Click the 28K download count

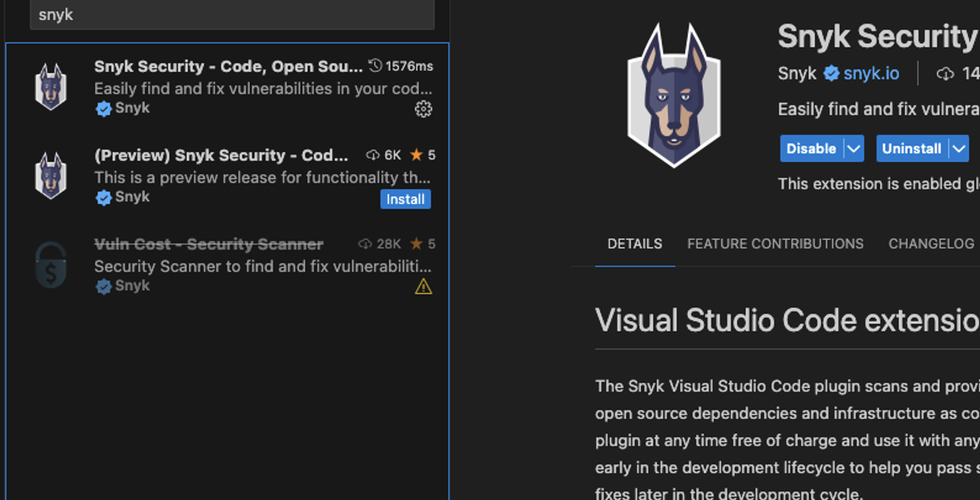point(389,244)
